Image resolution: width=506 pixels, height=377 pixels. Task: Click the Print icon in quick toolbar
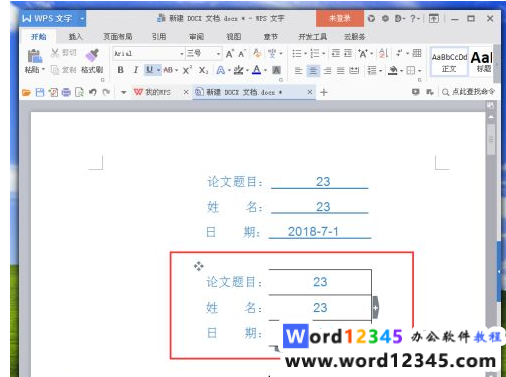point(66,92)
